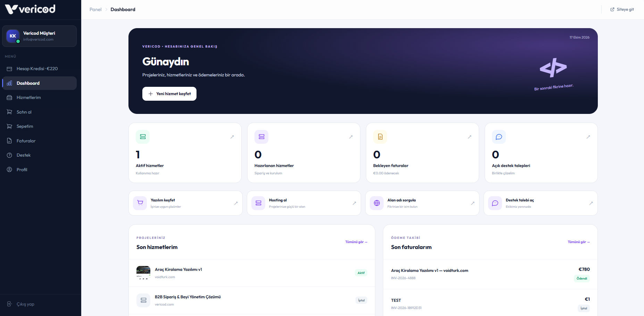644x316 pixels.
Task: Open arrow on Bekleyen faturalar card
Action: [x=470, y=137]
